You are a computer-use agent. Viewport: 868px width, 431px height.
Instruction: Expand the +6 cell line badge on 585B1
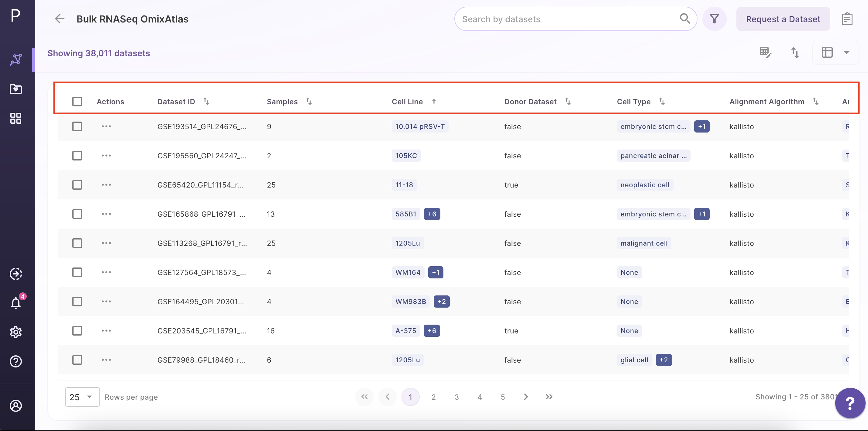(432, 214)
